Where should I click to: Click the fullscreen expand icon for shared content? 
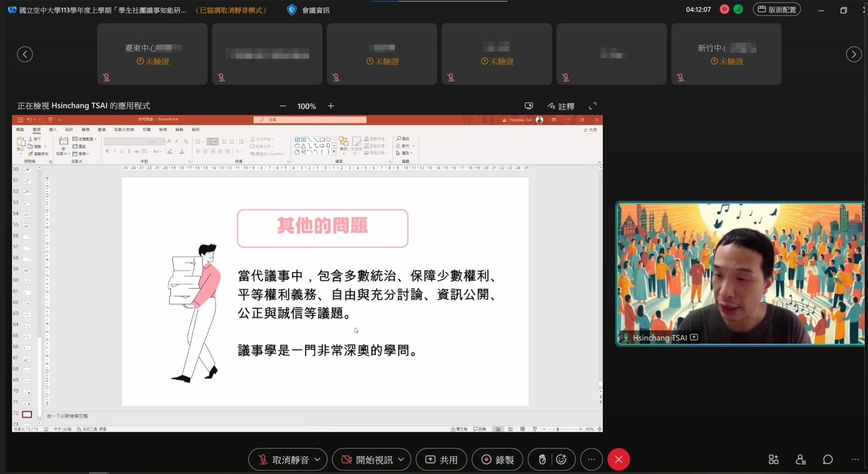click(593, 106)
